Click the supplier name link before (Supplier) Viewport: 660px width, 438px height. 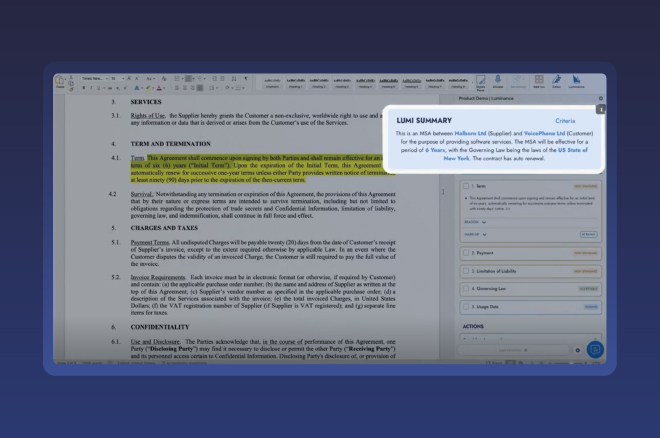tap(470, 133)
